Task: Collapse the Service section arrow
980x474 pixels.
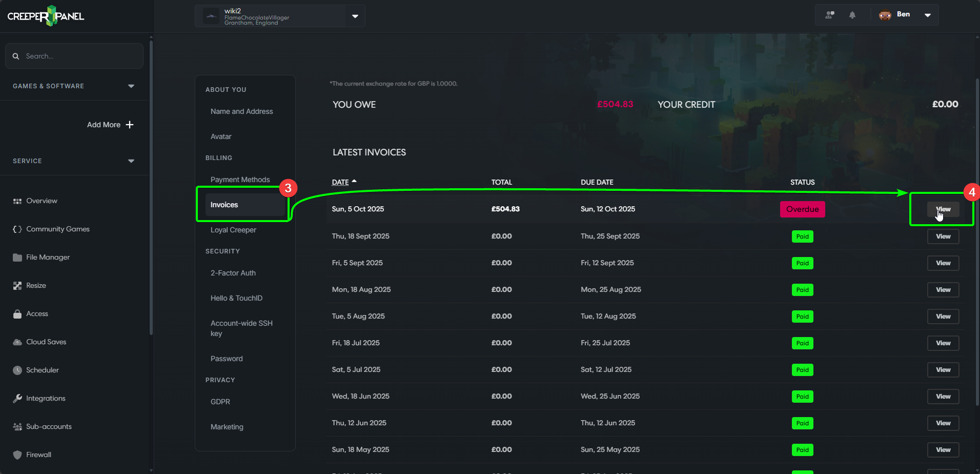Action: click(131, 161)
